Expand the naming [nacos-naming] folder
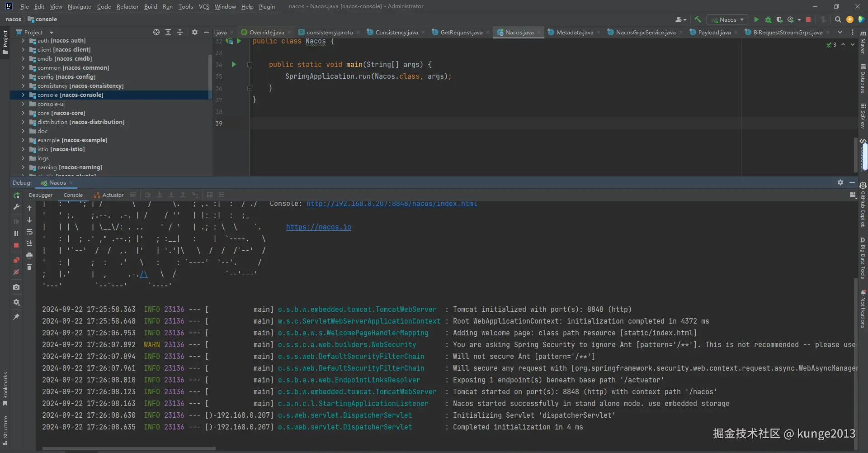 (23, 167)
